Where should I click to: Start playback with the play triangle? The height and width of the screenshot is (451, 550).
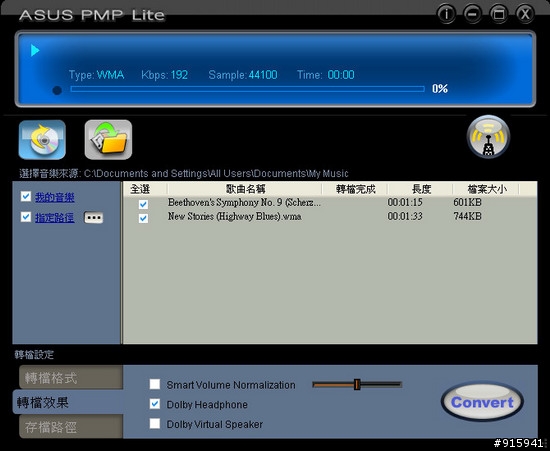[x=35, y=50]
